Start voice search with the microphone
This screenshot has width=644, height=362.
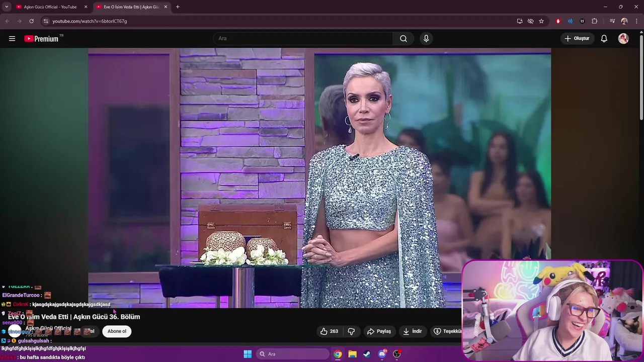pyautogui.click(x=426, y=39)
